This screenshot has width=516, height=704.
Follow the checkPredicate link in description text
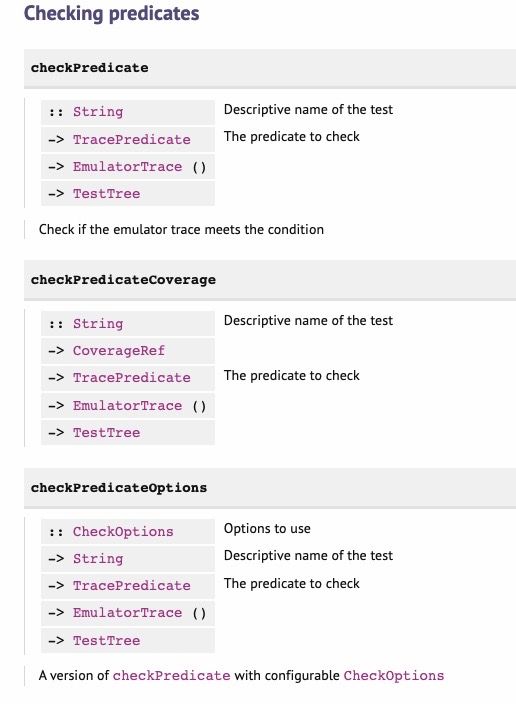(171, 676)
